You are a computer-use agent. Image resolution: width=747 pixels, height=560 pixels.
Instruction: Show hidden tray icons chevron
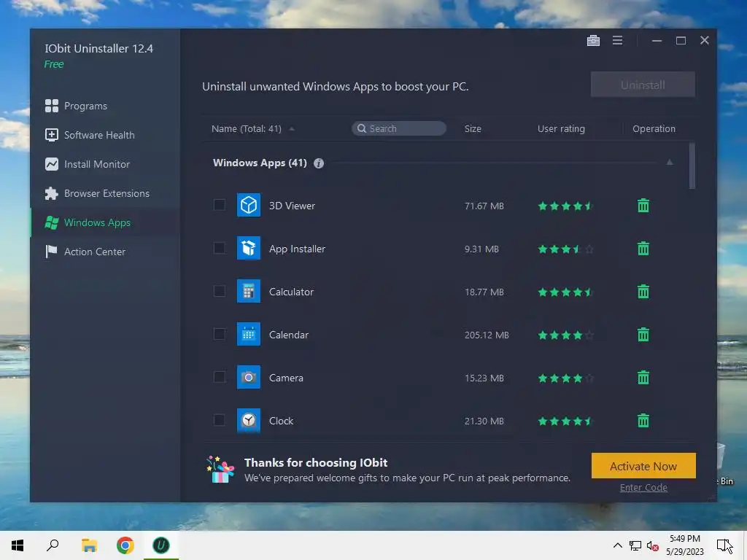(617, 545)
